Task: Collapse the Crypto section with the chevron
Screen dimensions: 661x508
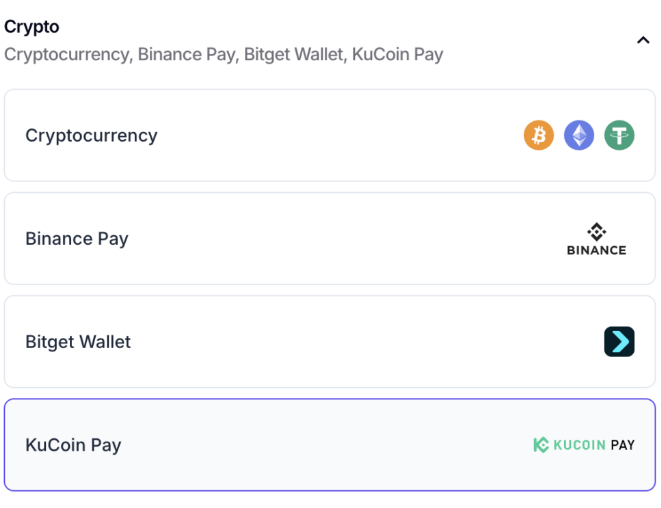Action: pyautogui.click(x=643, y=40)
